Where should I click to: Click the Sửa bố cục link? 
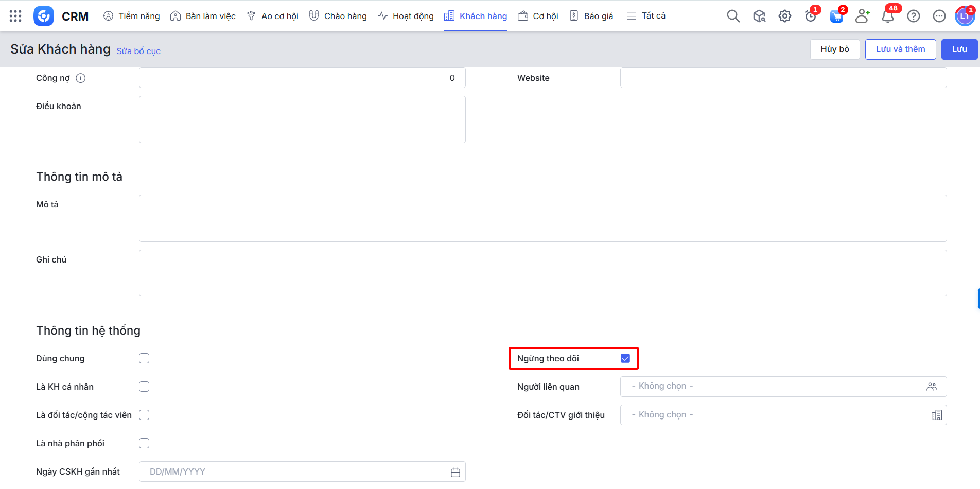click(138, 51)
